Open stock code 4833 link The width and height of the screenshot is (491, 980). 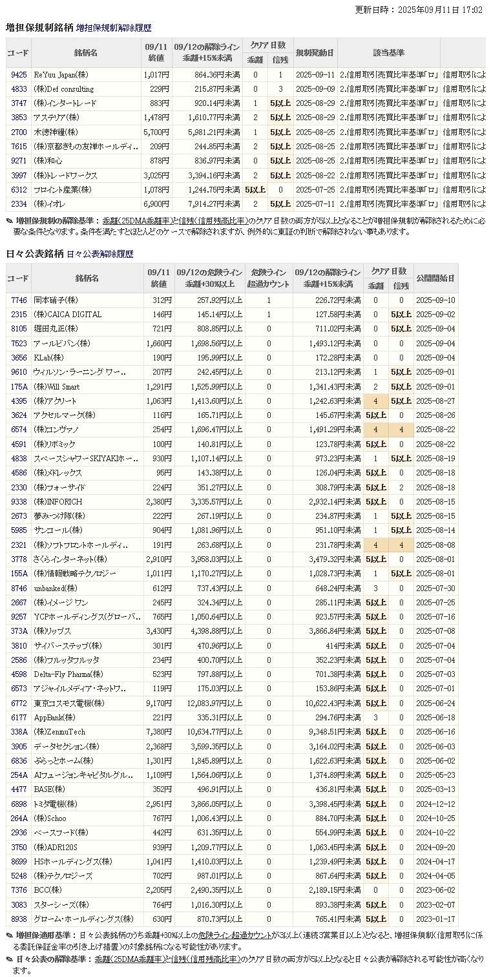pos(19,89)
